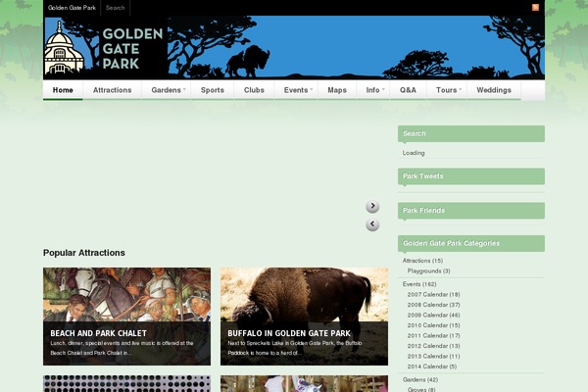This screenshot has width=588, height=392.
Task: Open Playgrounds (3) category
Action: 428,270
